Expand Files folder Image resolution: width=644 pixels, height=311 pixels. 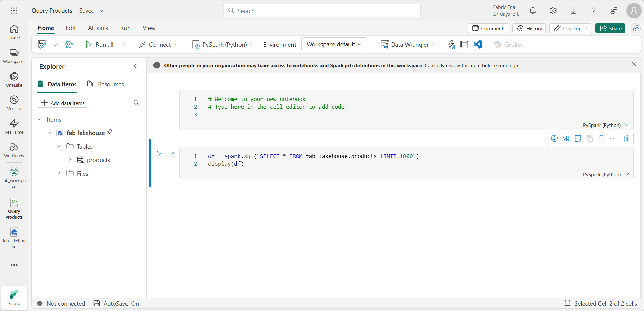click(59, 173)
